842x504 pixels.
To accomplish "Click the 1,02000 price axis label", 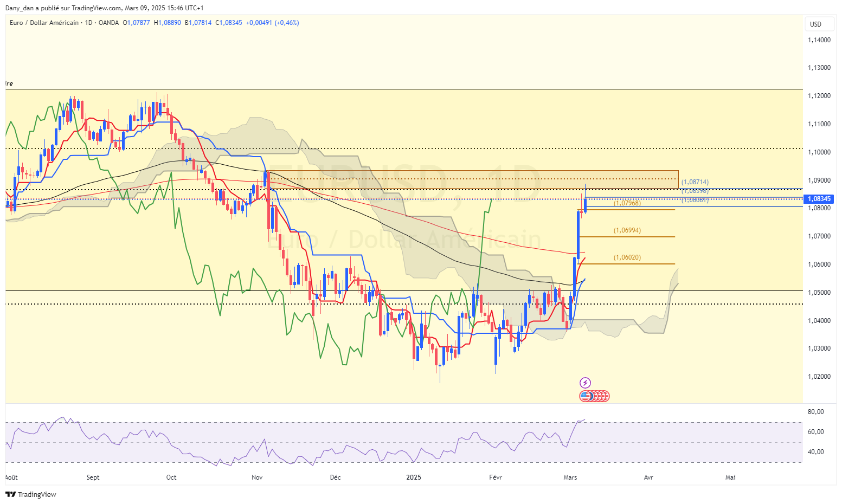I will pyautogui.click(x=819, y=377).
